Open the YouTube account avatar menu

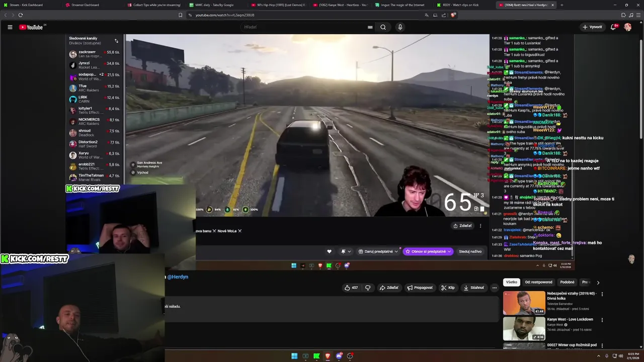[x=628, y=27]
